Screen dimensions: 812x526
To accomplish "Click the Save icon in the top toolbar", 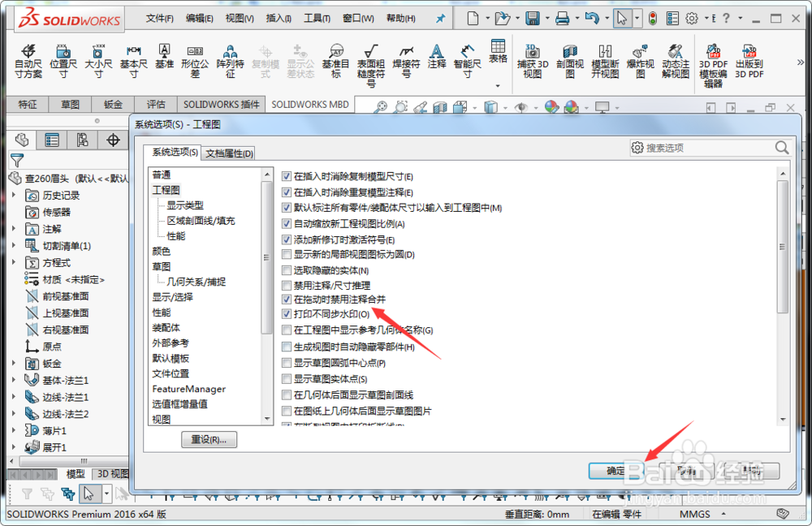I will click(533, 19).
